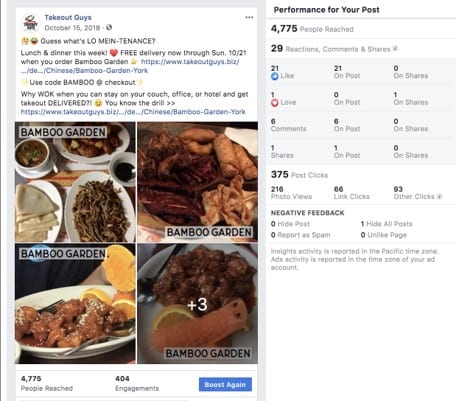Open the last Bamboo-Garden-York link in post
Viewport: 470px width, 401px height.
click(133, 112)
